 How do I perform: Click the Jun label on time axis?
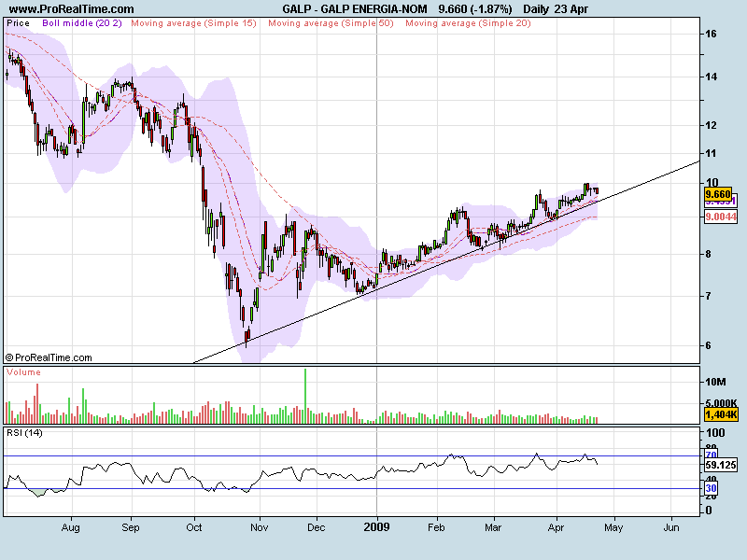(671, 527)
